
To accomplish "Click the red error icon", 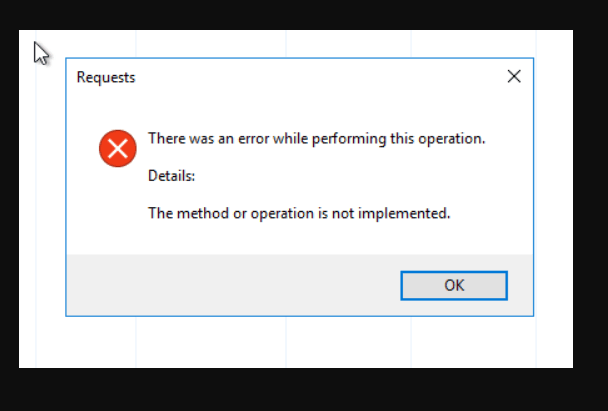I will 117,149.
